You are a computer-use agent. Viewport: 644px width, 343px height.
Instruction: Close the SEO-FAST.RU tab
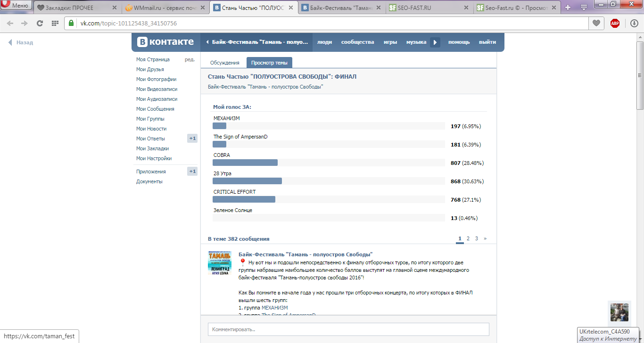click(x=466, y=8)
